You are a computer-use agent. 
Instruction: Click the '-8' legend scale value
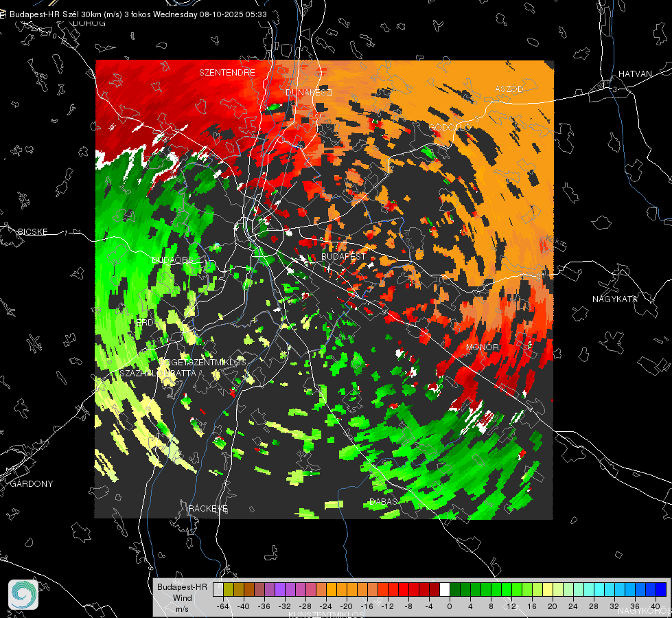point(408,606)
